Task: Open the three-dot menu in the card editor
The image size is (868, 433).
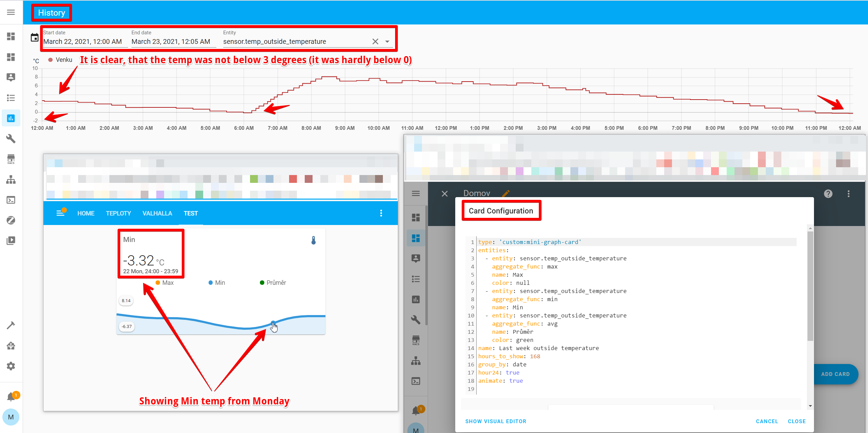Action: 848,194
